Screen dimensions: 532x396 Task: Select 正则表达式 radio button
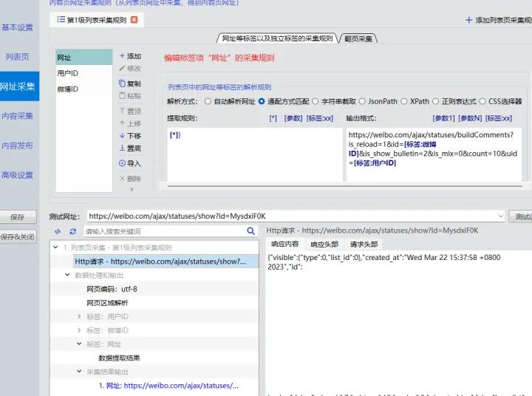click(436, 101)
